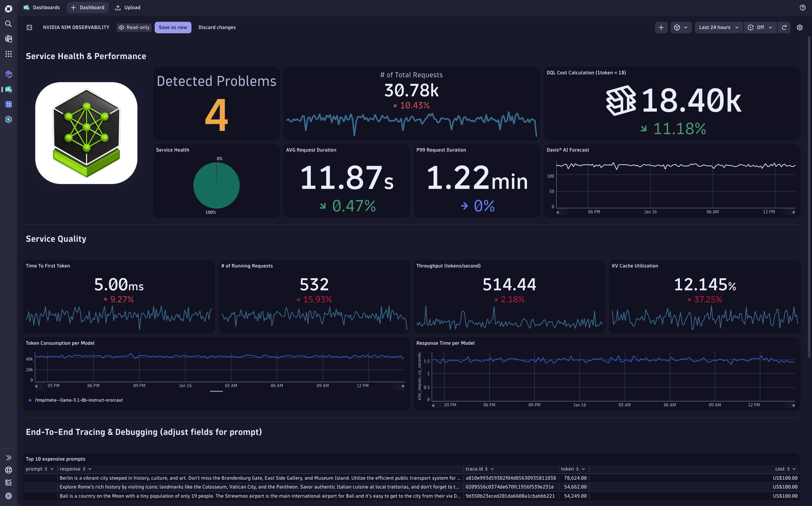Click the Save as new button
This screenshot has height=506, width=812.
click(173, 27)
